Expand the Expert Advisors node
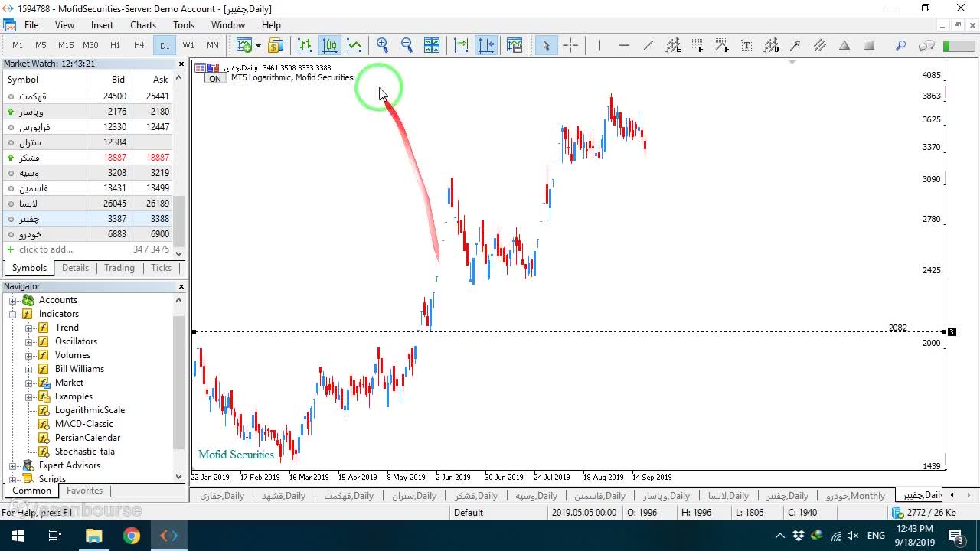This screenshot has width=980, height=551. click(x=12, y=465)
